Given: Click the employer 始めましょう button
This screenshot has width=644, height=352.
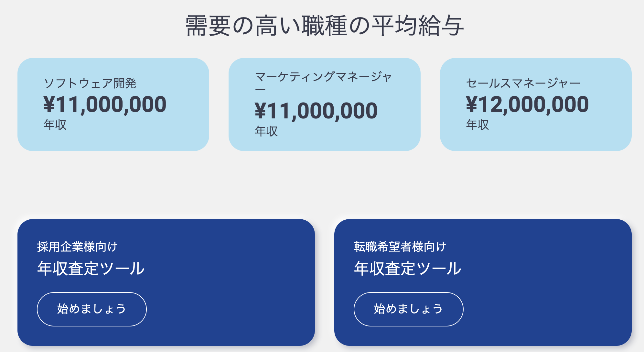Looking at the screenshot, I should point(92,309).
